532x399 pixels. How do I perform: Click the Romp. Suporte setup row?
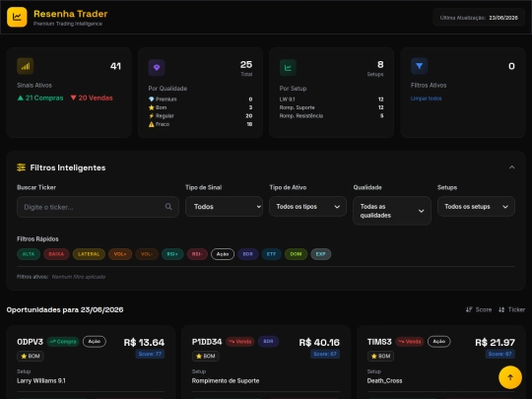pyautogui.click(x=331, y=107)
